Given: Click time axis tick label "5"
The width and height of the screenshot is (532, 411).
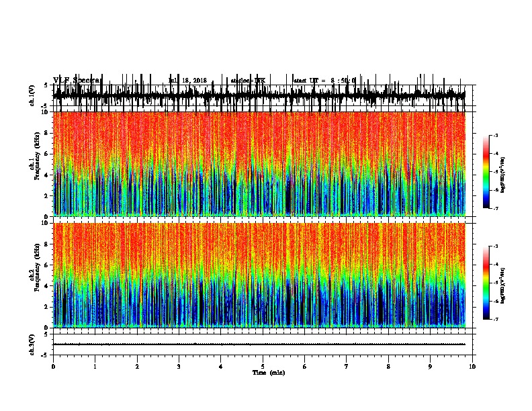Looking at the screenshot, I should pos(263,367).
